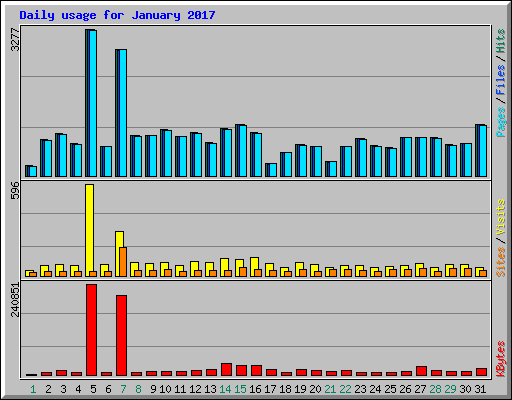
Task: Click the Hits legend label
Action: 500,41
